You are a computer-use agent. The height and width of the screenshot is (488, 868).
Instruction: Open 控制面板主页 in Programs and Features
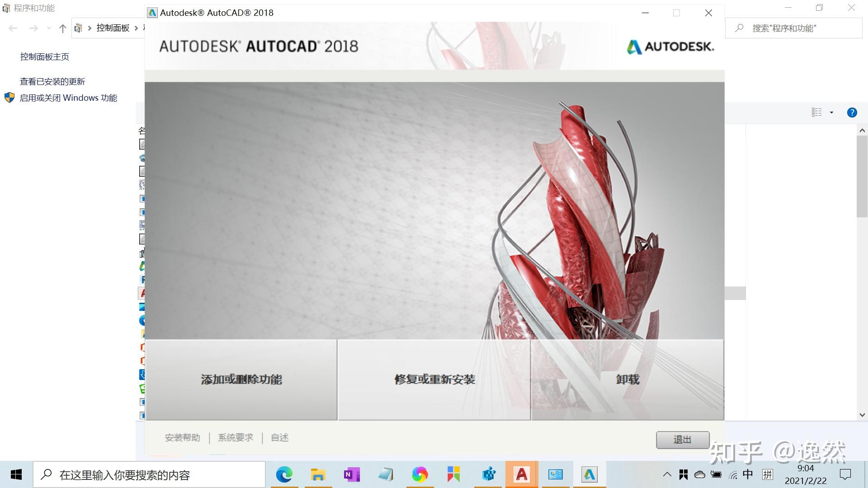[44, 56]
